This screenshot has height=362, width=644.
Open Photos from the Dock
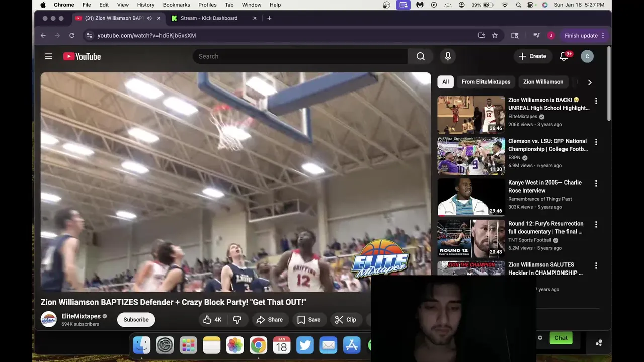tap(235, 345)
